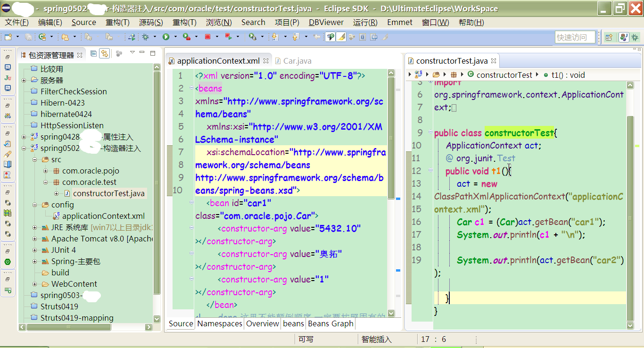Expand the WebContent folder node
Viewport: 644px width, 348px height.
pyautogui.click(x=35, y=284)
